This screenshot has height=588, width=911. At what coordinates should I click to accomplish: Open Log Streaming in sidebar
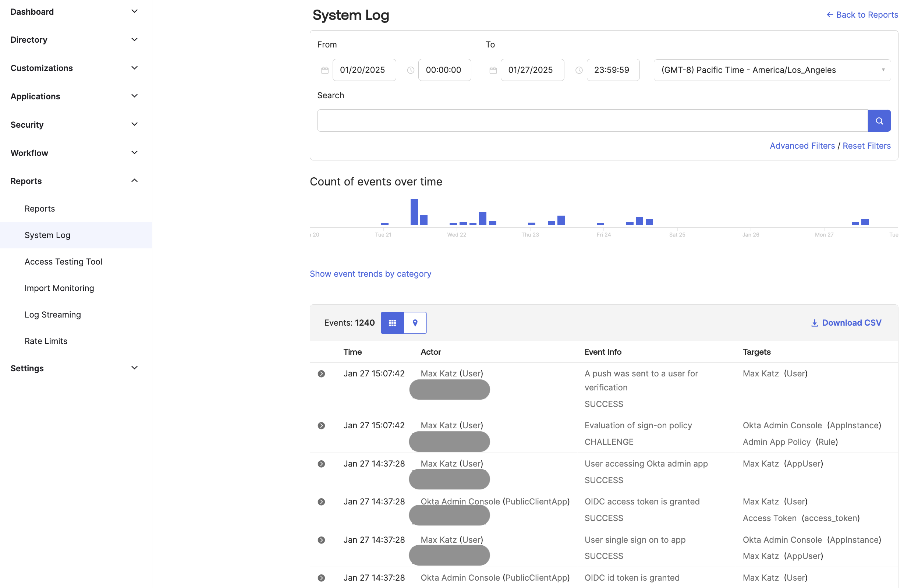coord(53,315)
